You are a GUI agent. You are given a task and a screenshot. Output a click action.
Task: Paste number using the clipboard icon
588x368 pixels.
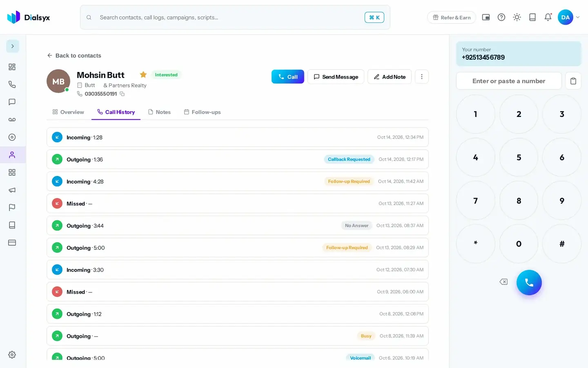point(573,81)
